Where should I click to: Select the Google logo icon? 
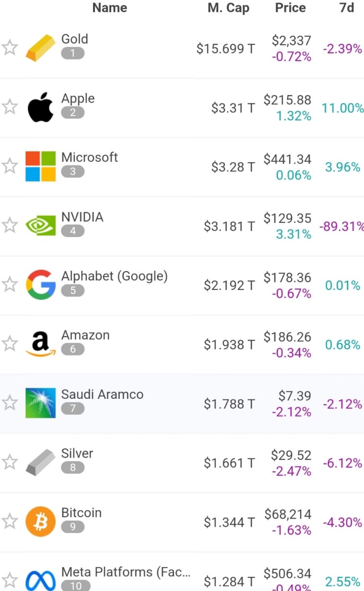[x=40, y=285]
